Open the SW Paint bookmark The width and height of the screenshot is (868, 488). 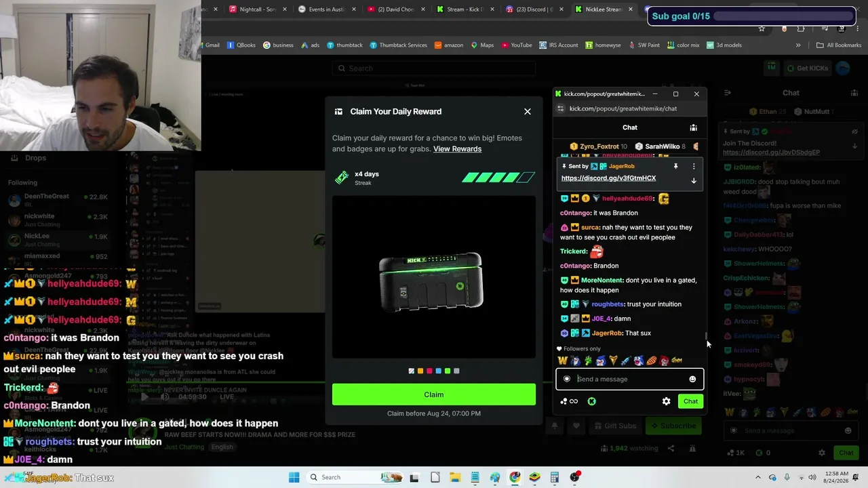pyautogui.click(x=644, y=45)
